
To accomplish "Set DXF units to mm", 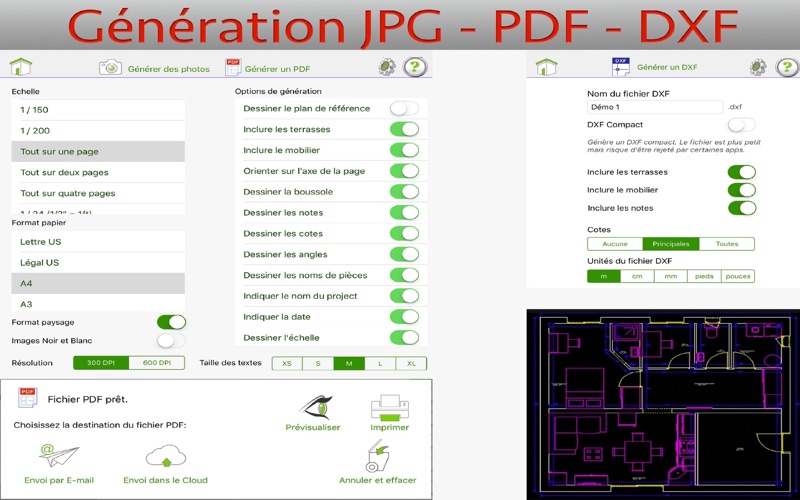I will [671, 276].
